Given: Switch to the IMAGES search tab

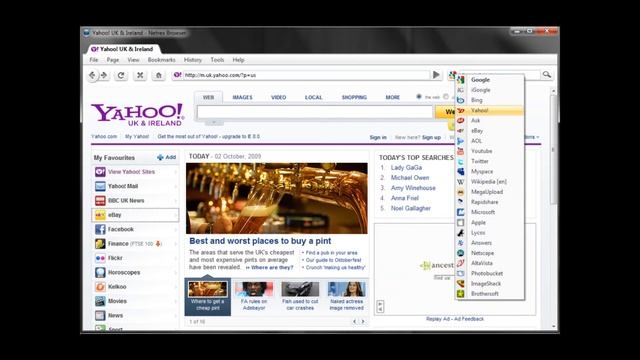Looking at the screenshot, I should [242, 98].
